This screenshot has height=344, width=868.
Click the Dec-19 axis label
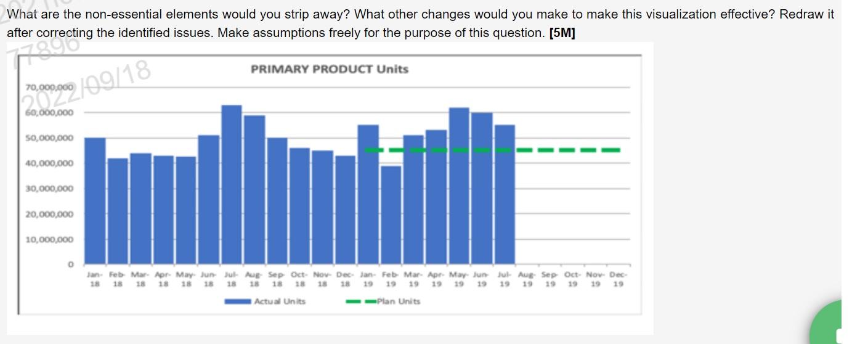(619, 279)
